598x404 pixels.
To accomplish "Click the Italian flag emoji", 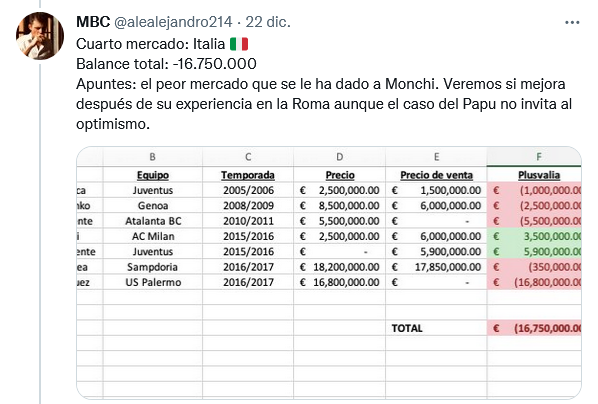I will point(239,44).
